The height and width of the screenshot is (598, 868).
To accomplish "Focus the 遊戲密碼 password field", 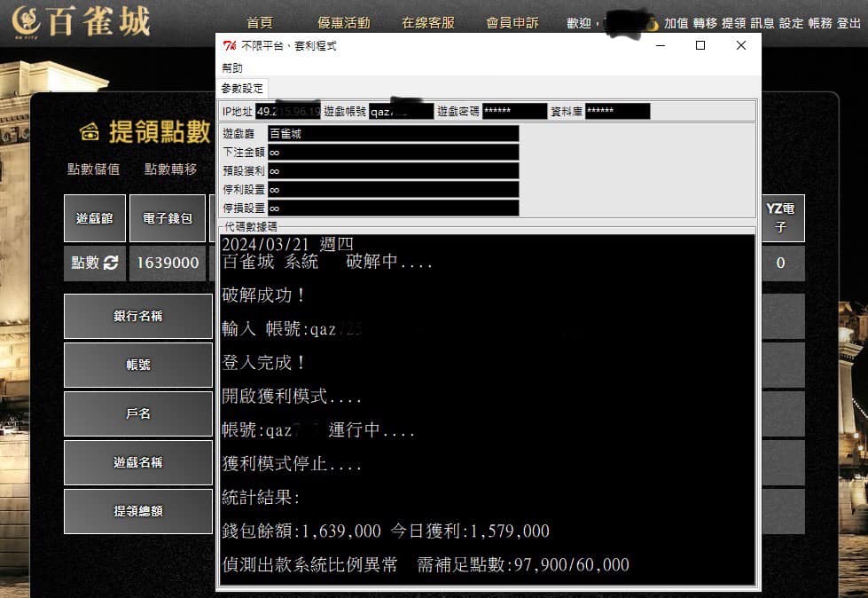I will pos(514,112).
